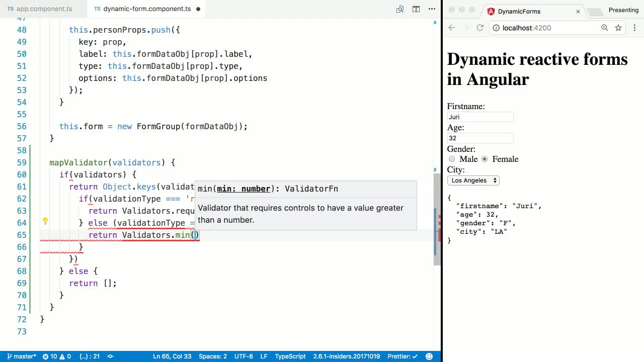Reload the localhost page

[x=480, y=28]
